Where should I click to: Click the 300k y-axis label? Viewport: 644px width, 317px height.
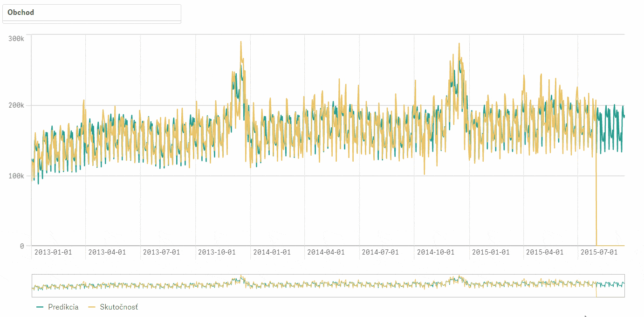pos(16,38)
